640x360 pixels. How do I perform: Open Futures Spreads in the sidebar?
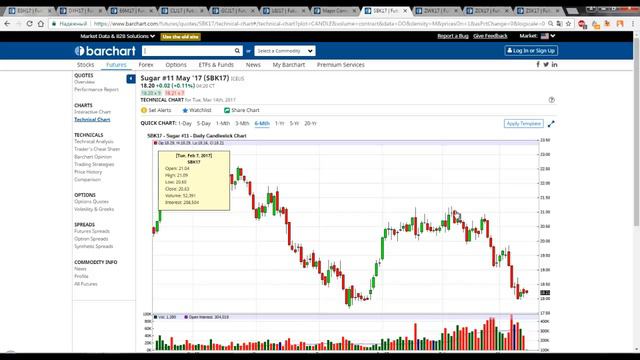(x=92, y=231)
